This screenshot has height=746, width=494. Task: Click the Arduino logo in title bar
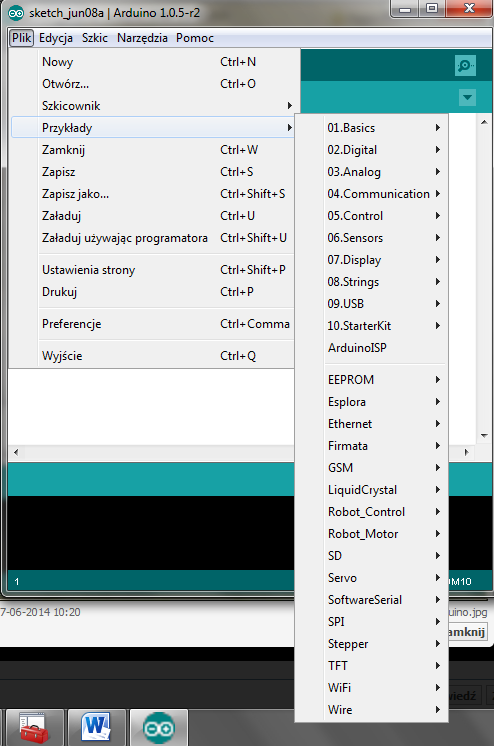click(16, 13)
